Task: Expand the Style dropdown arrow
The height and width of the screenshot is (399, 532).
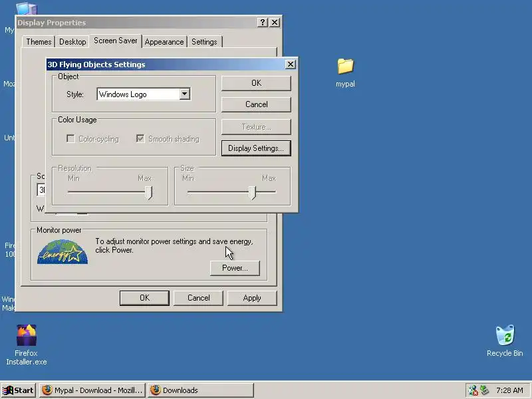Action: click(185, 94)
